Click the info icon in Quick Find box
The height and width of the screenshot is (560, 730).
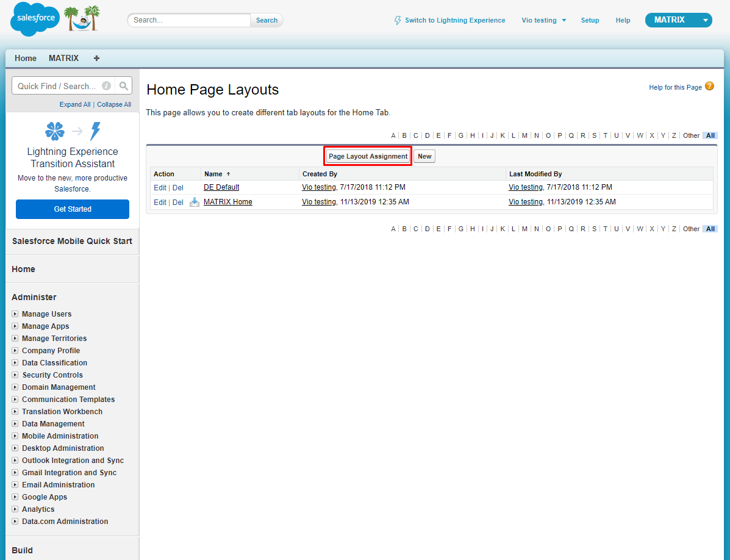pos(106,86)
